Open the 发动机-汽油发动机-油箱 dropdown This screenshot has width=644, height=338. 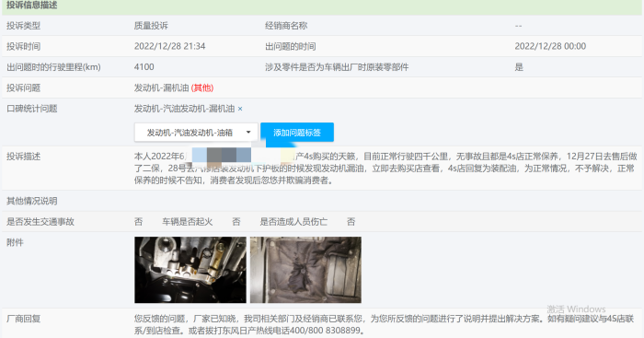[x=196, y=133]
